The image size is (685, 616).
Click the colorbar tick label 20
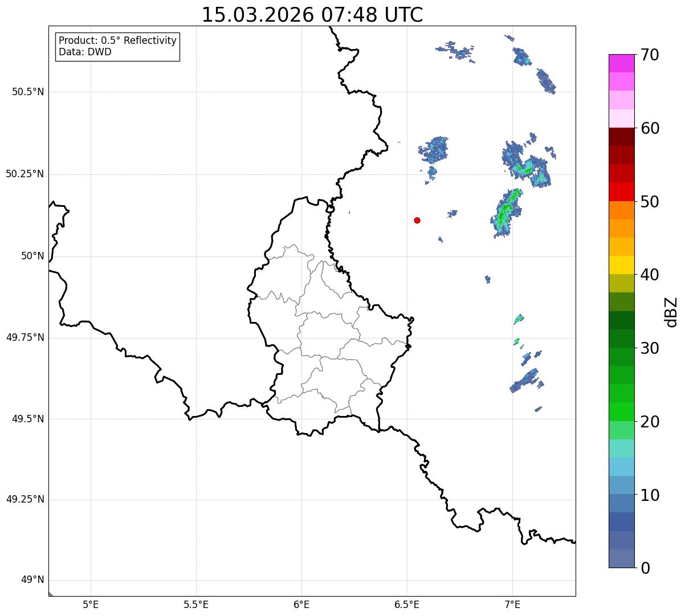click(650, 422)
